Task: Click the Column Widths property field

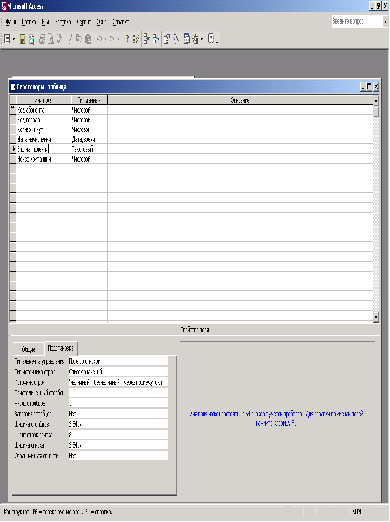Action: pos(118,424)
